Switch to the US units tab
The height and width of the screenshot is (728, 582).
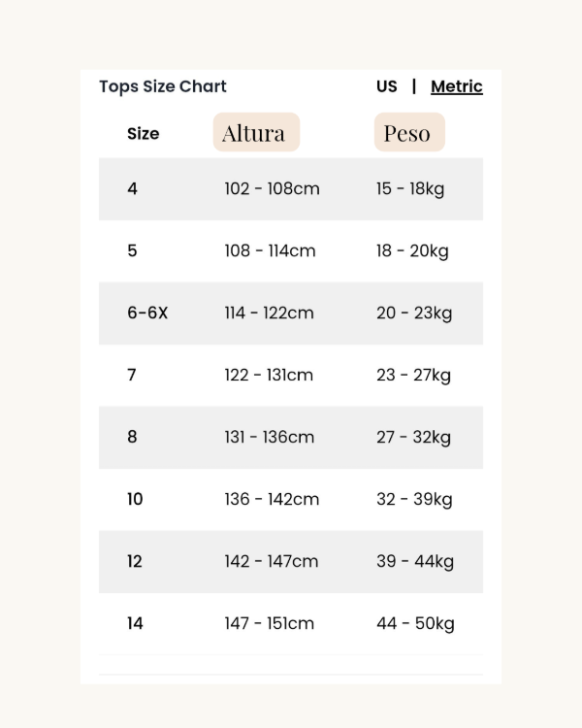pyautogui.click(x=386, y=86)
